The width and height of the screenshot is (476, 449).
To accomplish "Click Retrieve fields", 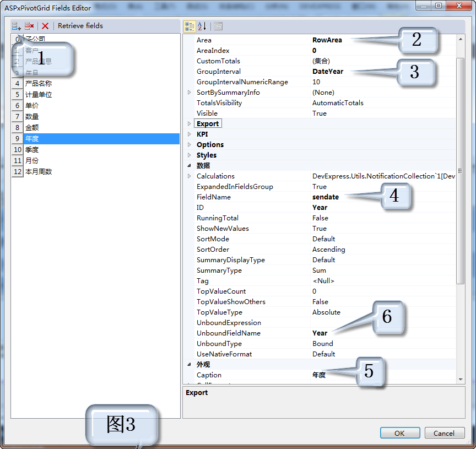I will [x=80, y=26].
